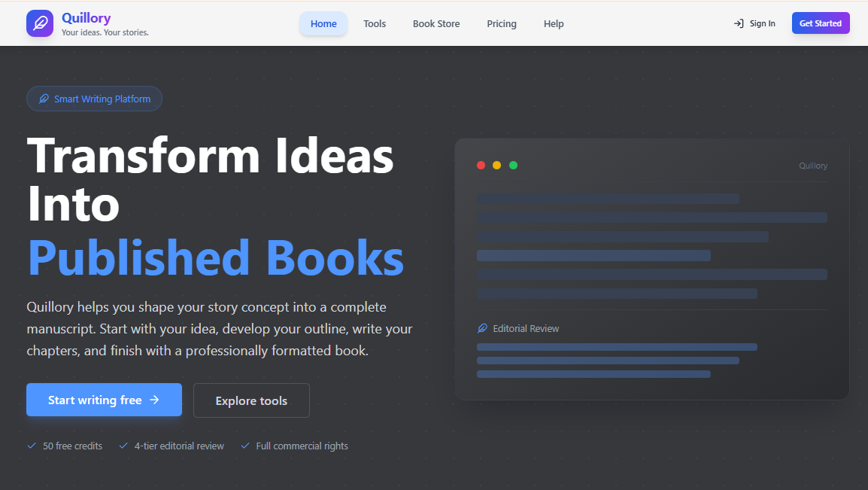Click the Quillory quill logo icon
This screenshot has width=868, height=490.
point(39,23)
